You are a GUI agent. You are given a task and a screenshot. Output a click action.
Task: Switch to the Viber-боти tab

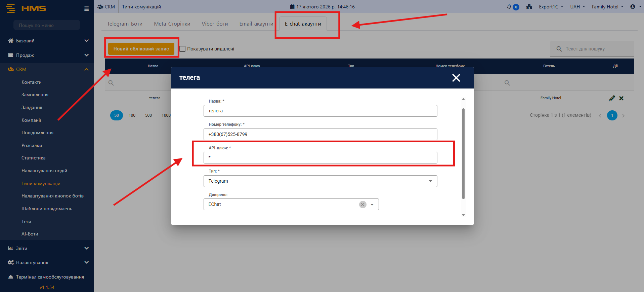tap(215, 24)
